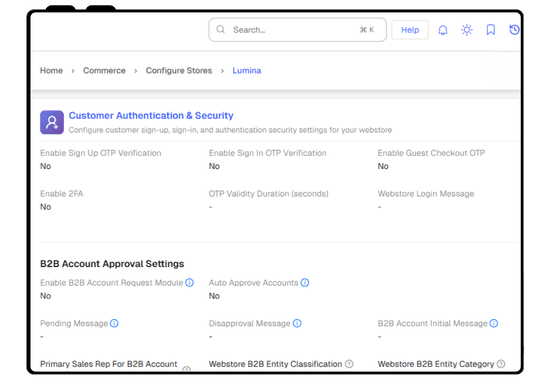540x384 pixels.
Task: Click the ⌘ K shortcut hint
Action: point(367,30)
